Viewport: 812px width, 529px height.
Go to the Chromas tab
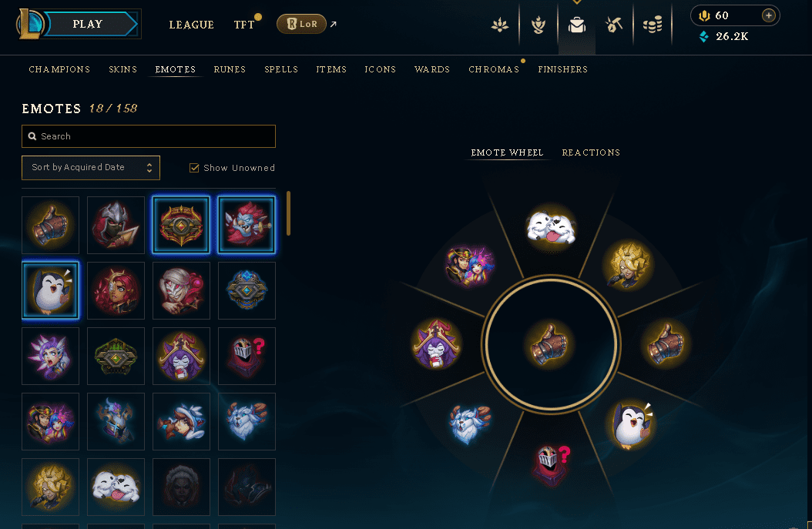(x=494, y=69)
